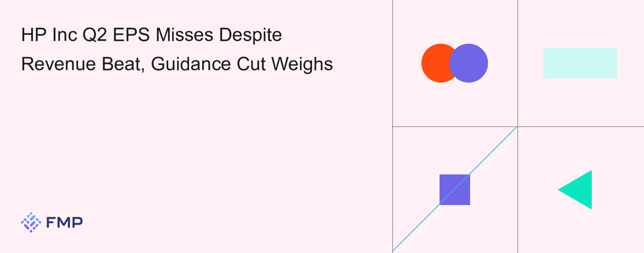Image resolution: width=644 pixels, height=253 pixels.
Task: Click the 'HP Inc' text in headline
Action: coord(49,34)
